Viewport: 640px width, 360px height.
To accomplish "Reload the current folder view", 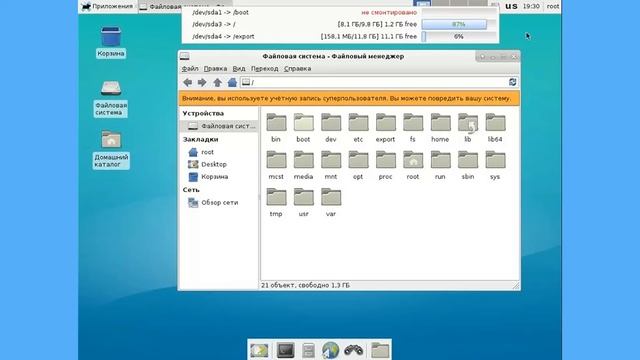I will coord(513,82).
